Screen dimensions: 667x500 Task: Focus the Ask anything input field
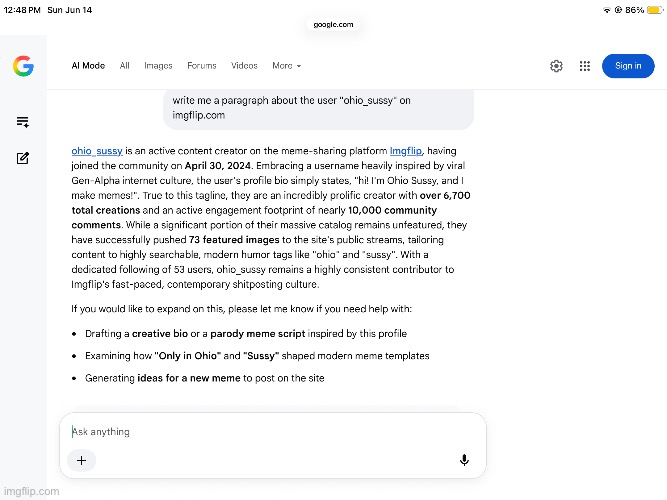click(273, 431)
